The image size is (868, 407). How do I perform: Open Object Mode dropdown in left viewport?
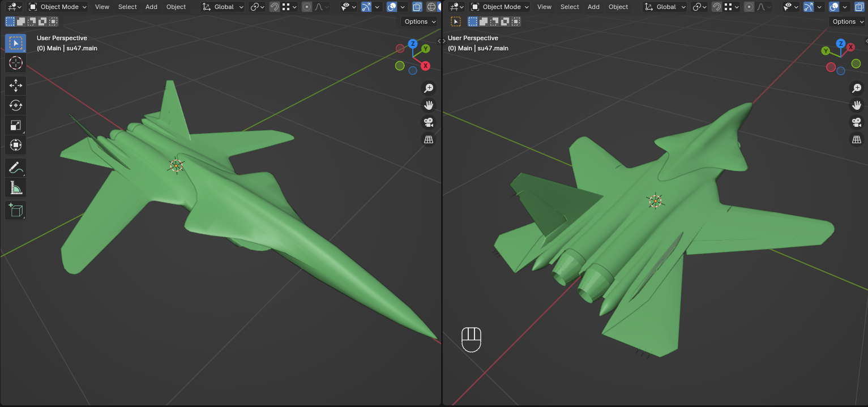coord(57,7)
